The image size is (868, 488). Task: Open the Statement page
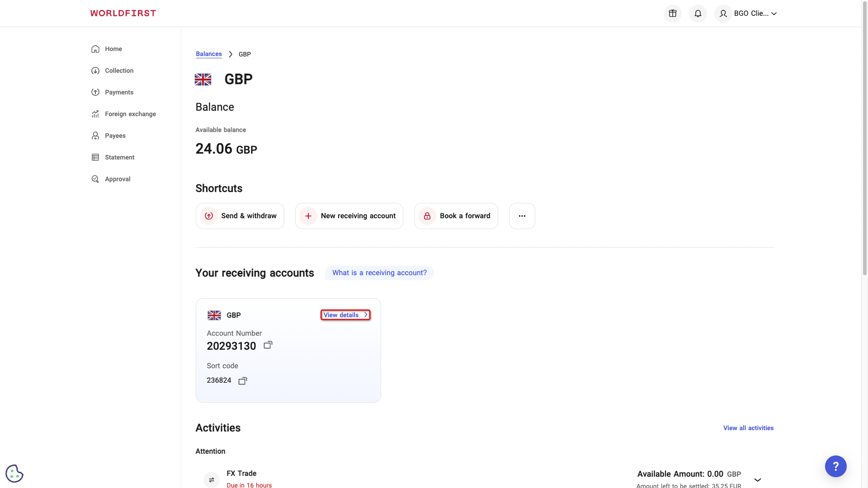coord(119,157)
